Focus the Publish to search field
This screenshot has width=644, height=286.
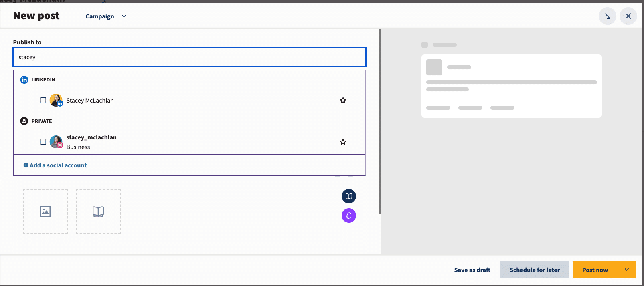(x=190, y=57)
